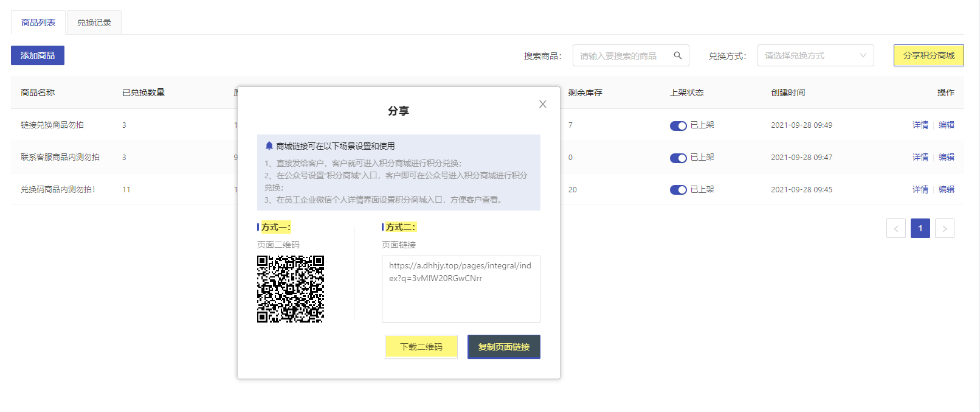Viewport: 980px width, 412px height.
Task: Click the 分享积分商城 button
Action: (x=929, y=55)
